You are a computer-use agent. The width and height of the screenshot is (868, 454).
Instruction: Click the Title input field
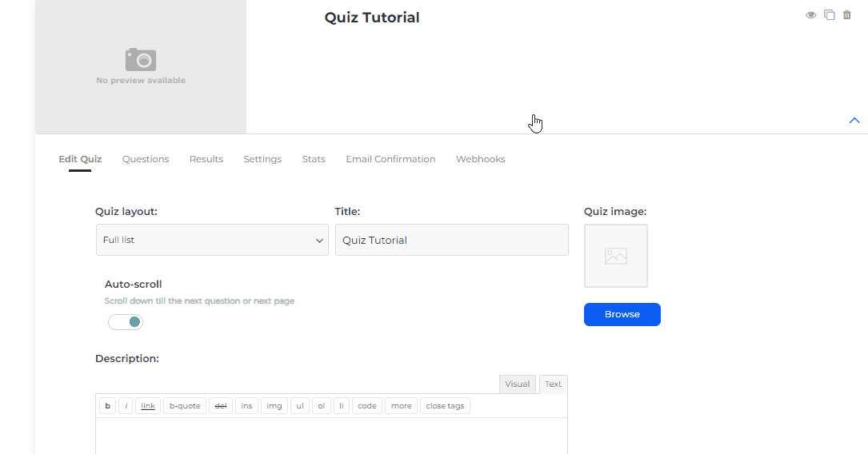[x=451, y=240]
